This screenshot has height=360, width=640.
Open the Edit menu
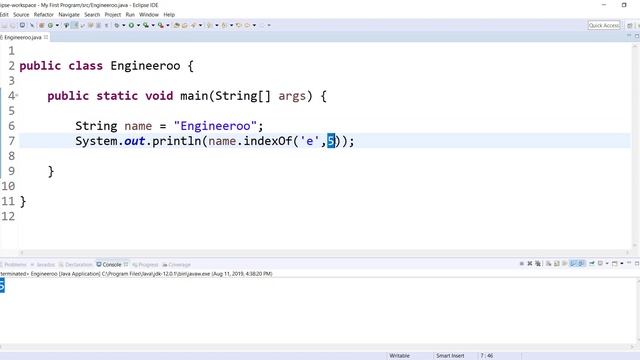click(4, 15)
